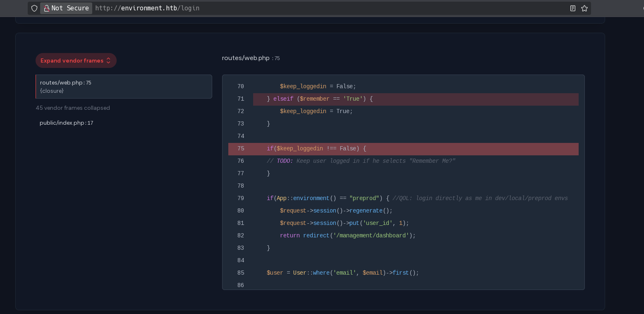
Task: Click code 'if($keep_loggedin !== False) {'
Action: pyautogui.click(x=316, y=149)
